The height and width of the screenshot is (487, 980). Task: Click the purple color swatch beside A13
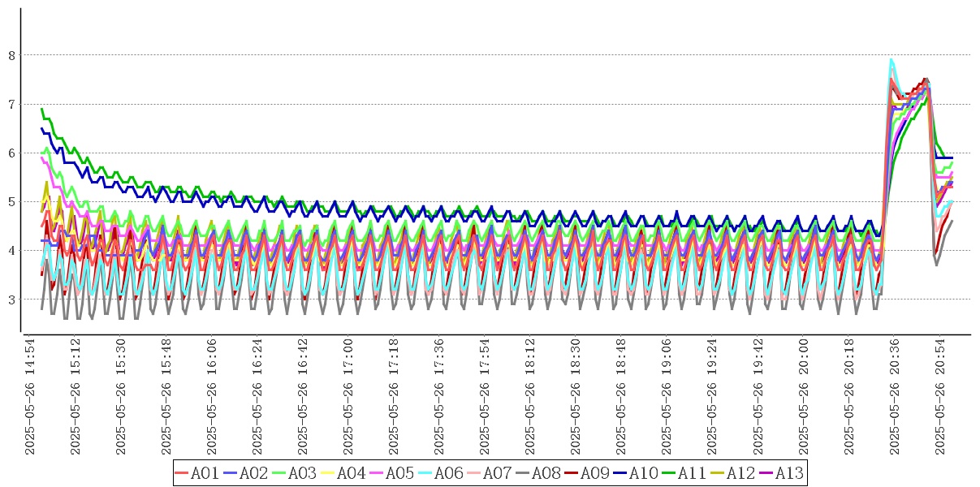(766, 473)
